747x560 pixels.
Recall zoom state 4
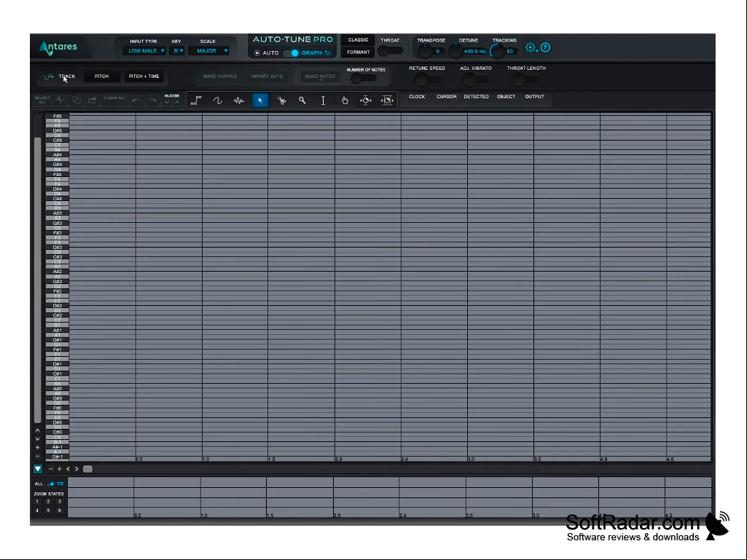coord(37,510)
